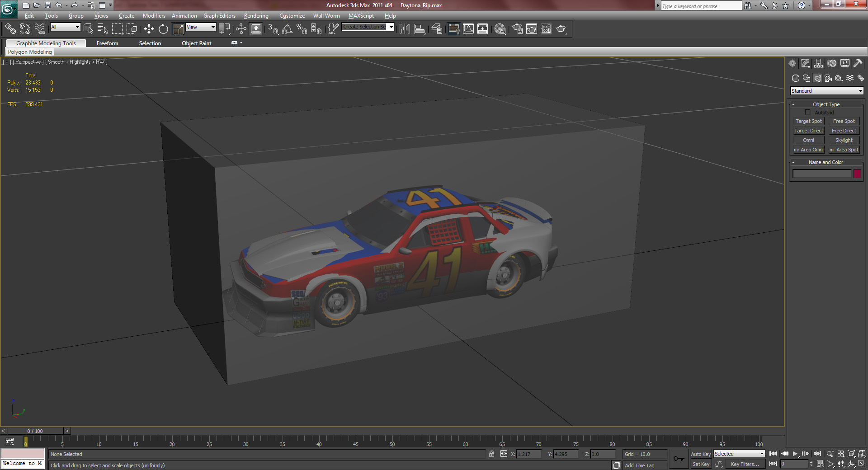The height and width of the screenshot is (470, 868).
Task: Toggle the Selection Lock padlock icon
Action: click(x=491, y=454)
